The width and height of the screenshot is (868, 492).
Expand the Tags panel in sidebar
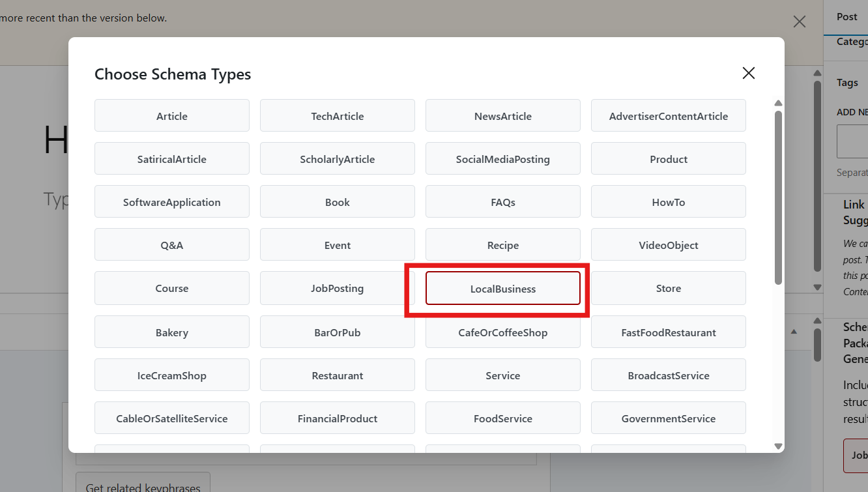pos(847,83)
